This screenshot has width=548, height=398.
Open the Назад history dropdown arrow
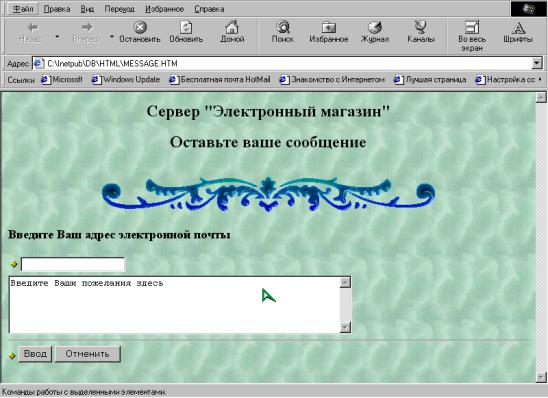[57, 36]
